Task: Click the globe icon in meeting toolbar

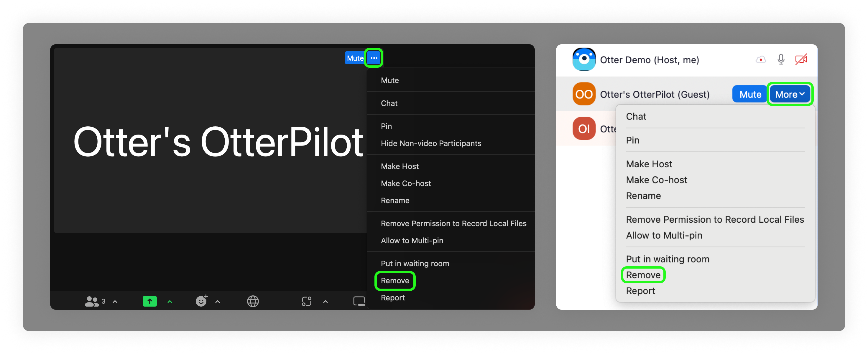Action: click(x=253, y=301)
